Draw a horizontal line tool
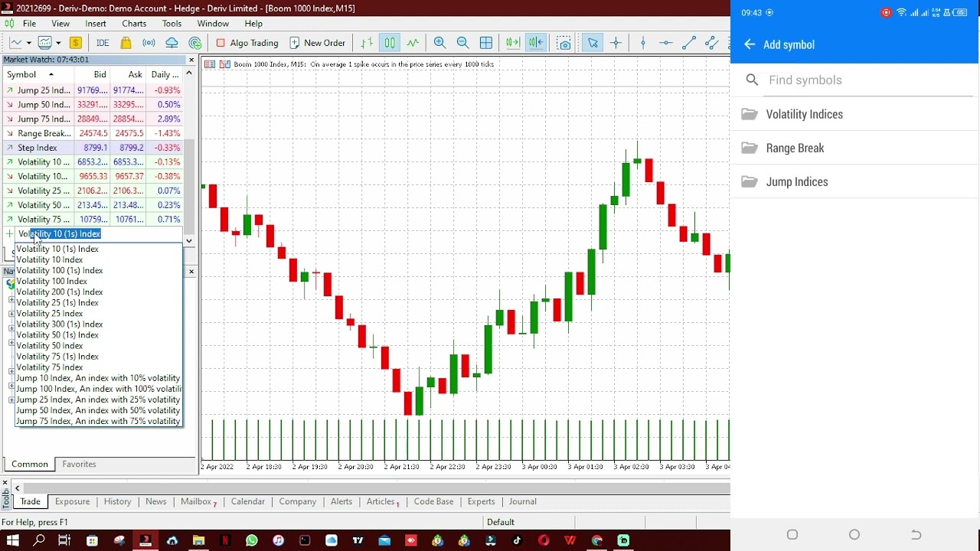Viewport: 980px width, 551px height. (665, 43)
